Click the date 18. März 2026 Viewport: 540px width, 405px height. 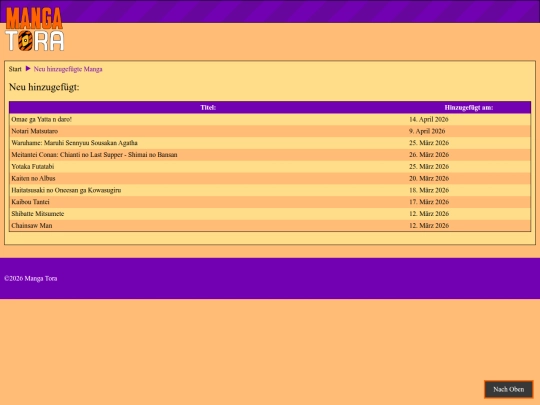(429, 190)
